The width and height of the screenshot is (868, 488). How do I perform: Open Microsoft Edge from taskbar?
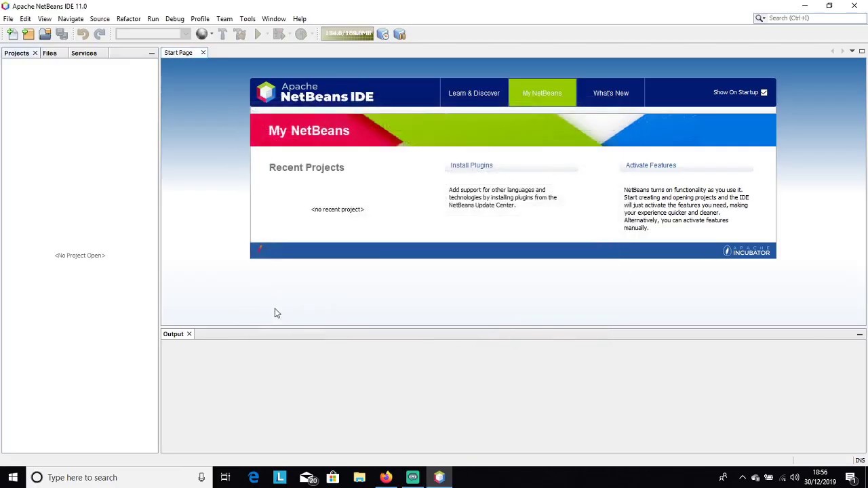coord(253,477)
